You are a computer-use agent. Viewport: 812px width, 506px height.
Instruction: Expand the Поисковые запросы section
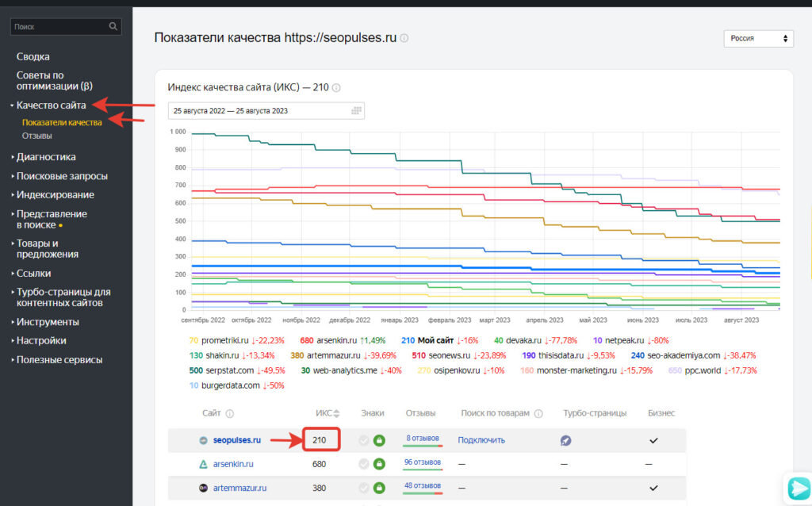tap(62, 176)
